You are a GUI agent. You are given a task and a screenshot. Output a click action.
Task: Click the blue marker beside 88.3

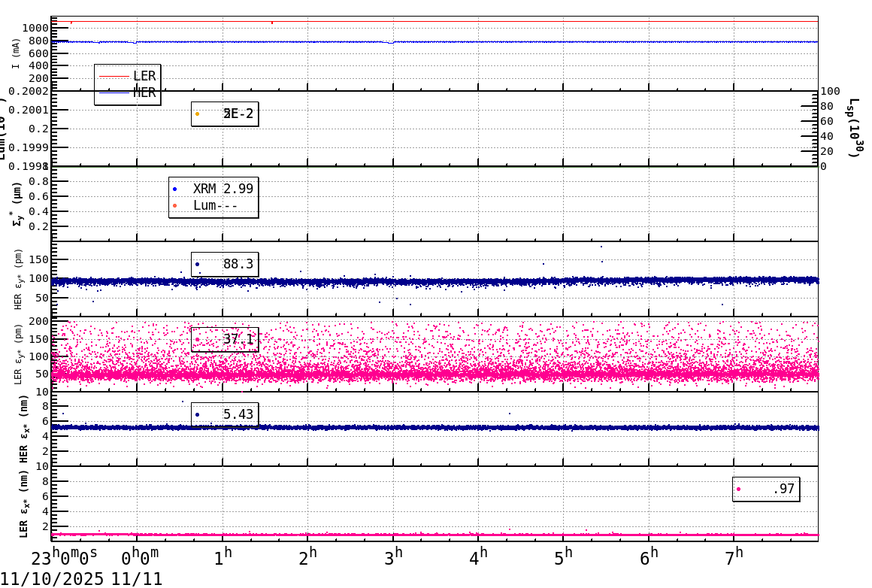pyautogui.click(x=198, y=264)
